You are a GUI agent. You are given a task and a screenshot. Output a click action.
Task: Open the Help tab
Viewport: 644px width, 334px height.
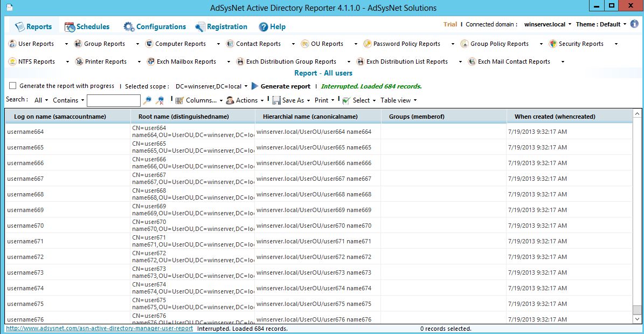[x=272, y=27]
